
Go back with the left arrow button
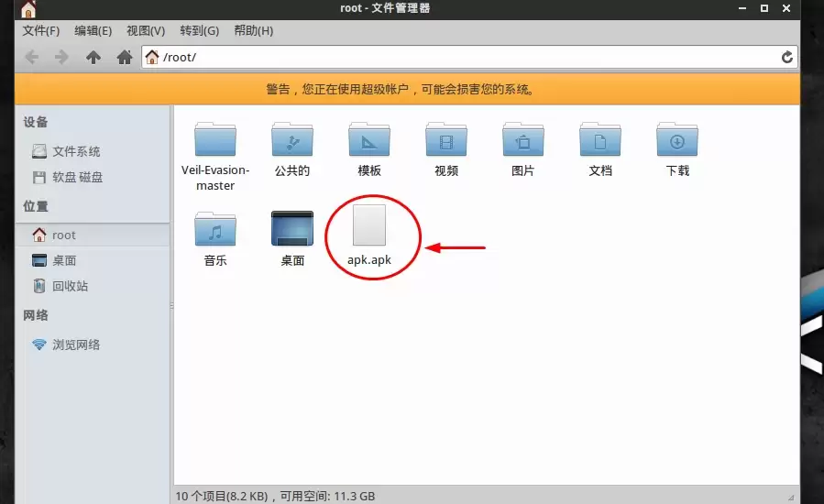(31, 57)
